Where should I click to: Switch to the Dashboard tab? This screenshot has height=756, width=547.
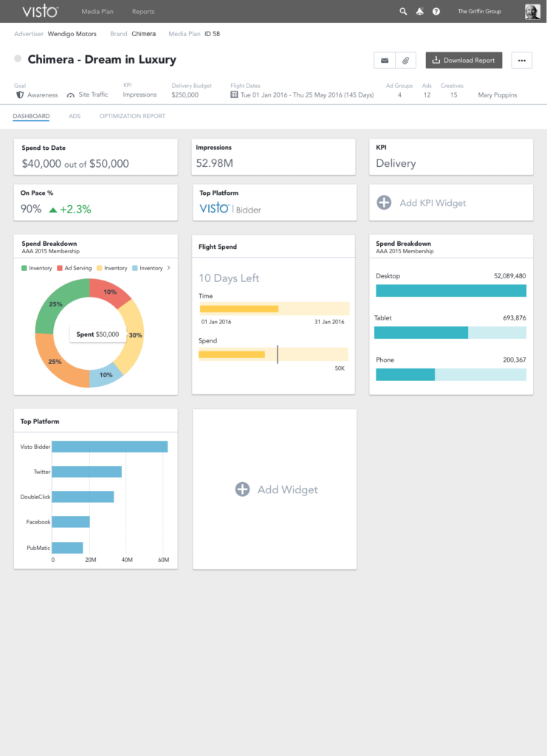click(x=31, y=116)
